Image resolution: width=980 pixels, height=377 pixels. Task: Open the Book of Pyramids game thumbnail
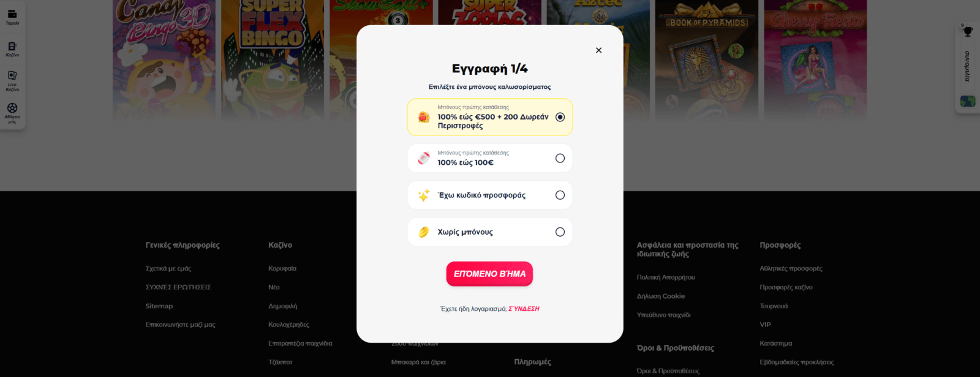707,59
